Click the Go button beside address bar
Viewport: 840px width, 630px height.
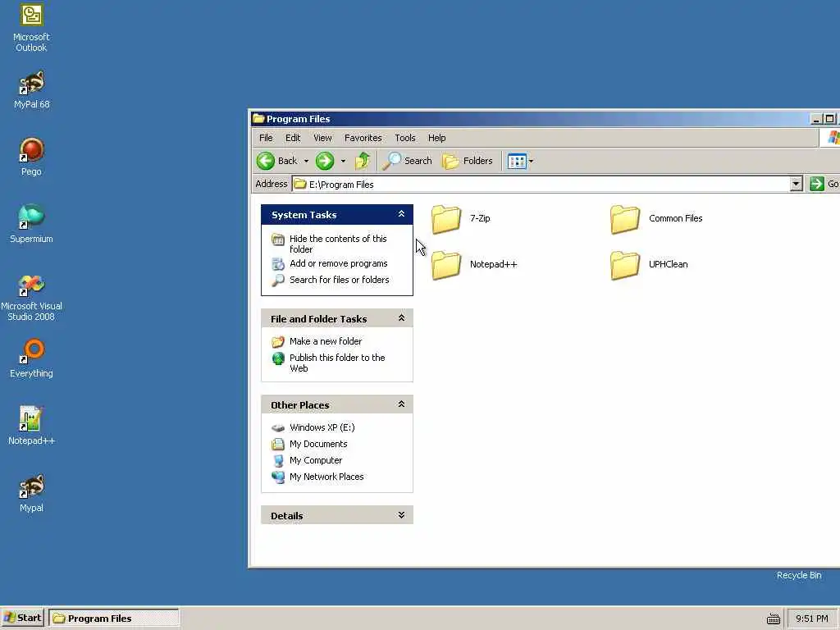[824, 184]
